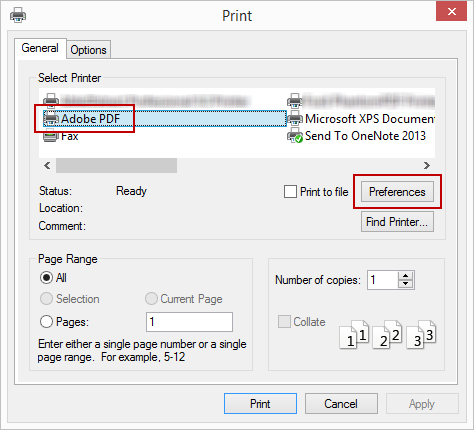The width and height of the screenshot is (474, 430).
Task: Select the All page range option
Action: tap(46, 277)
